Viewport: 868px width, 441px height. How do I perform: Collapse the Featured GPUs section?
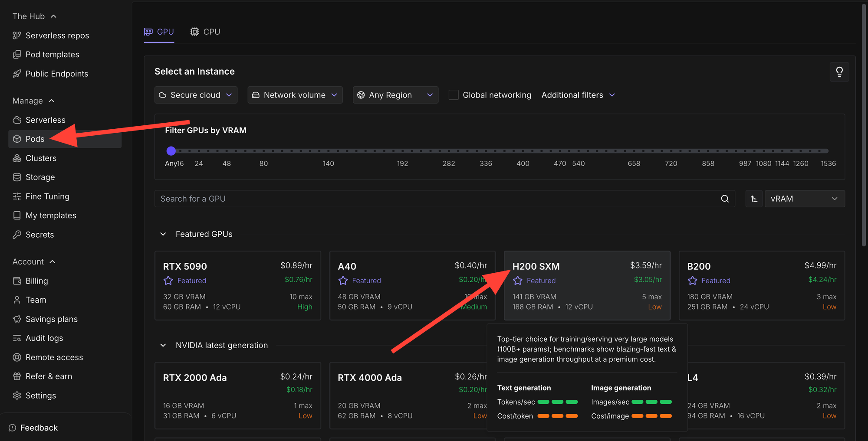coord(163,234)
